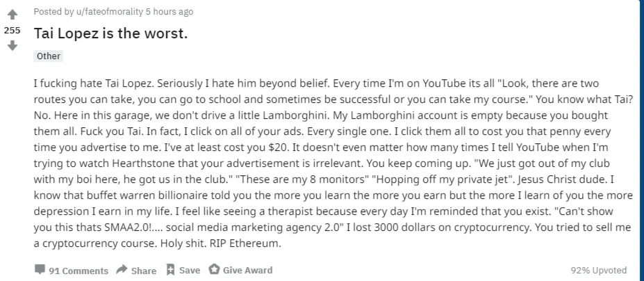
Task: Click the post's first line about hating Tai Lopez
Action: 316,83
